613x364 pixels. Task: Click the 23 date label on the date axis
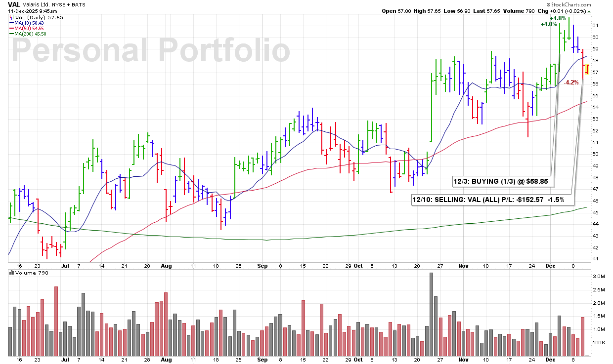coord(38,265)
